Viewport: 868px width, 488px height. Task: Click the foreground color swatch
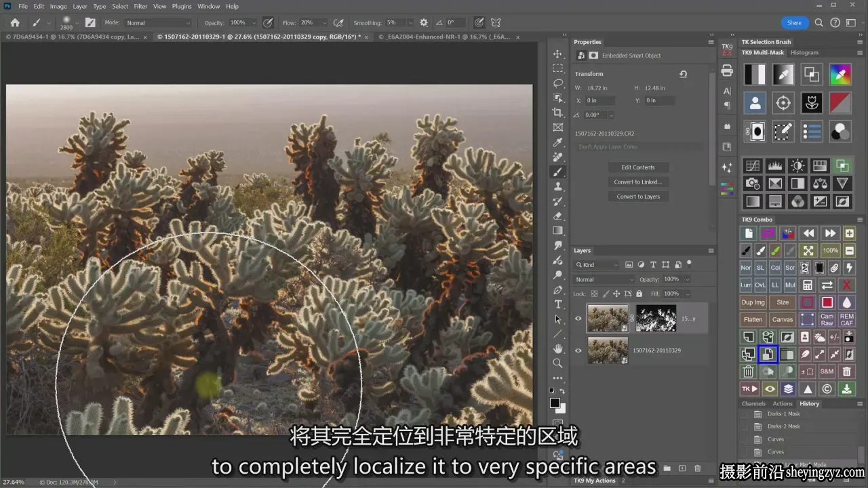[555, 403]
